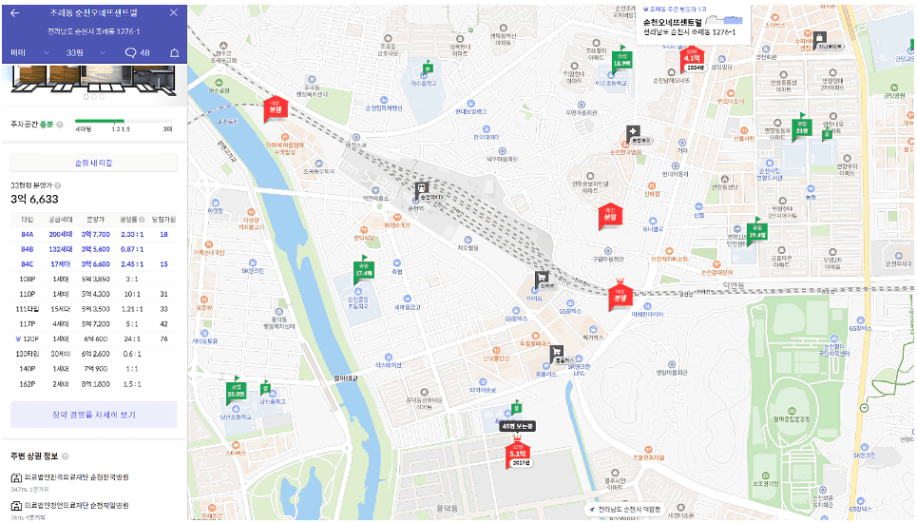Image resolution: width=917 pixels, height=523 pixels.
Task: Click the hospital cross map marker
Action: [x=632, y=133]
